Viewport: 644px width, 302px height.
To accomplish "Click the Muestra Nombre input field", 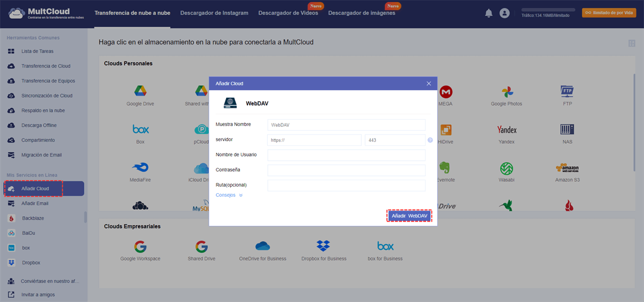I will coord(346,124).
